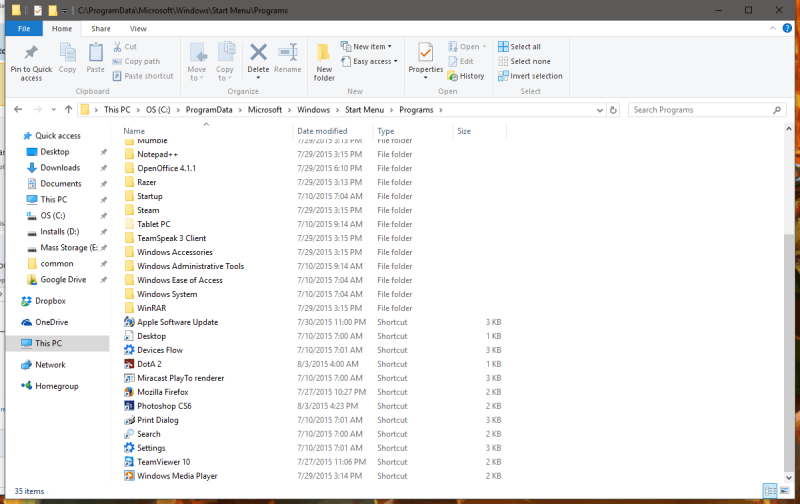
Task: Click the Cut scissors icon
Action: tap(117, 46)
